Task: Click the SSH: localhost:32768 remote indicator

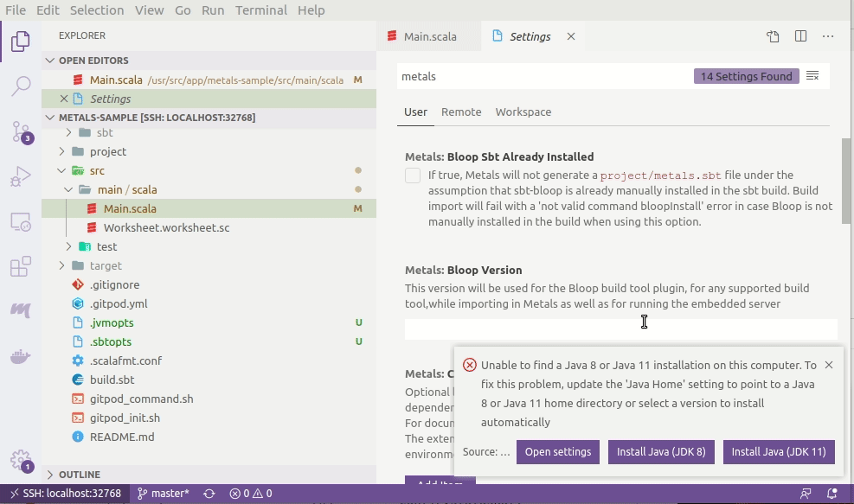Action: click(66, 494)
